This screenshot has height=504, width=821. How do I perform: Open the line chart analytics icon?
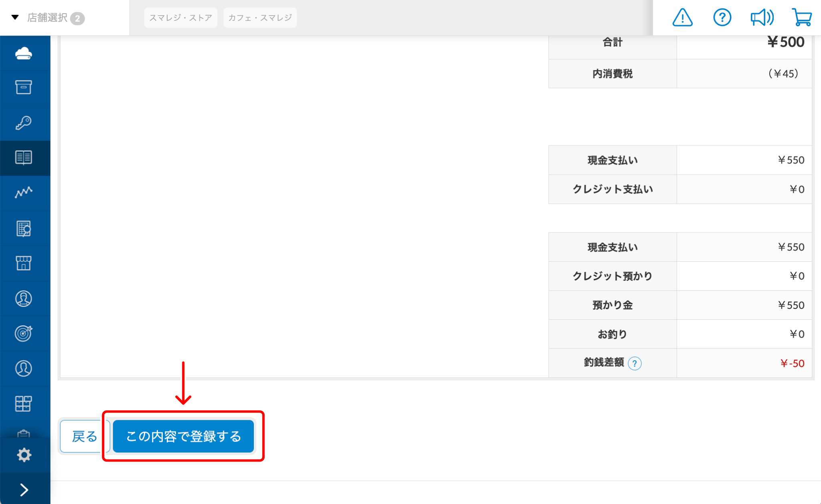24,193
